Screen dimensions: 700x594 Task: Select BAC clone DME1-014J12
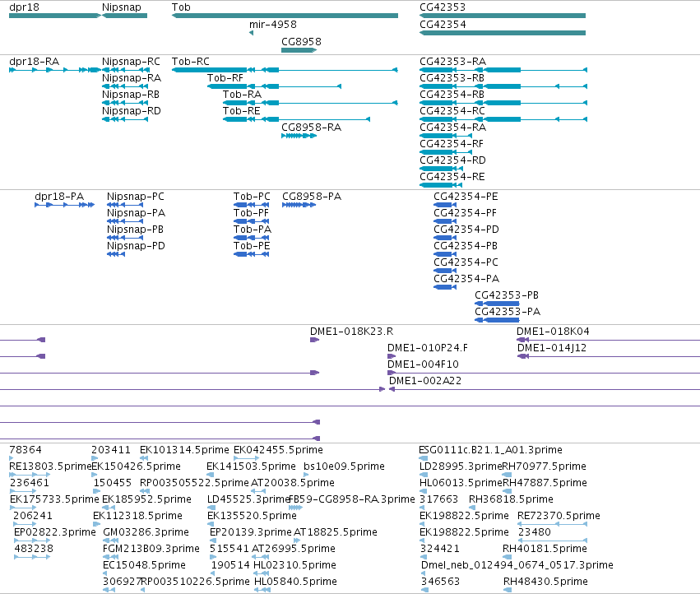pyautogui.click(x=609, y=356)
